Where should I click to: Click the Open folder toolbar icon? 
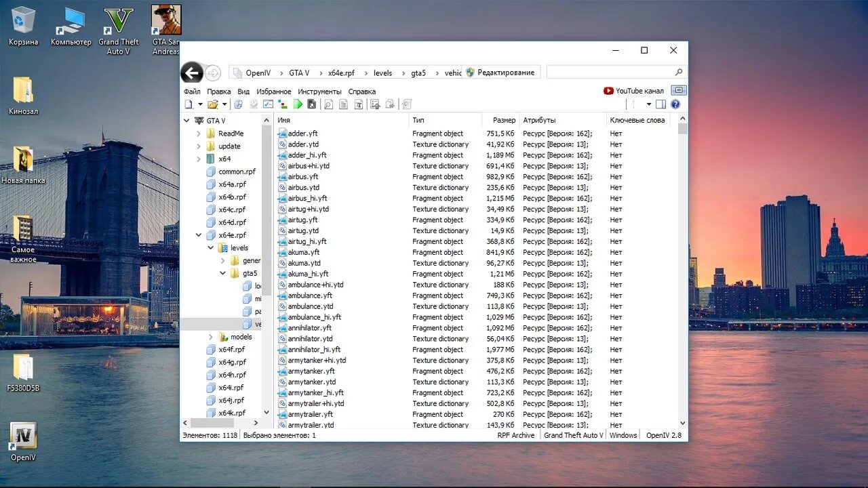213,104
